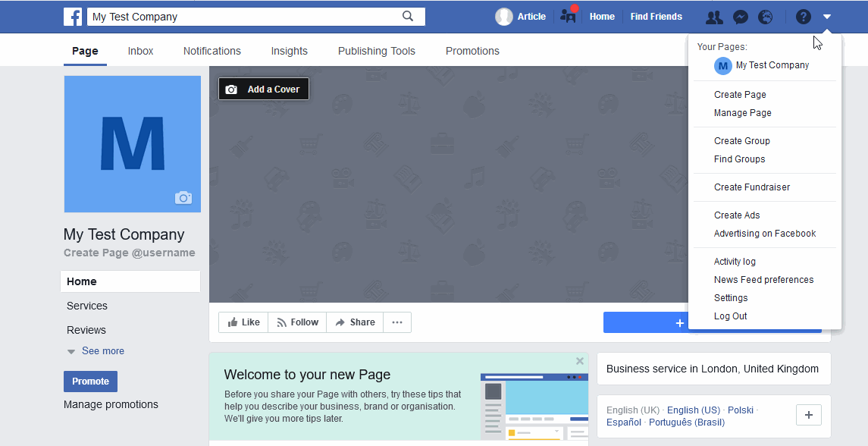
Task: Click camera icon on profile picture
Action: coord(183,198)
